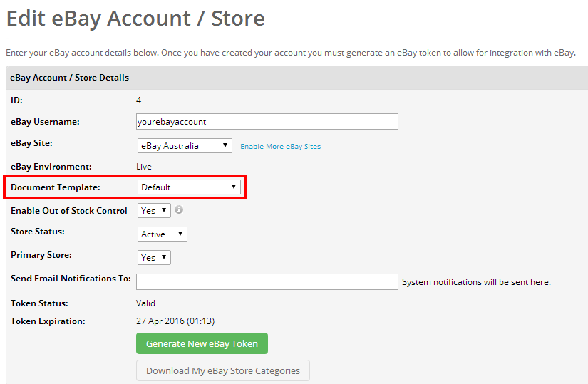Image resolution: width=588 pixels, height=384 pixels.
Task: Click the token expiration date '27 Apr 2016 (01:13)'
Action: click(x=175, y=321)
